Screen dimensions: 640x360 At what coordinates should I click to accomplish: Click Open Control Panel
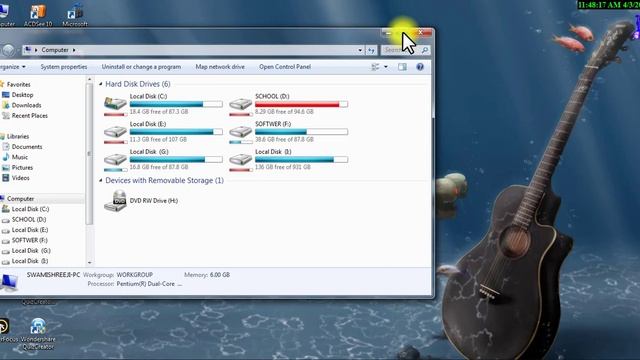[x=285, y=67]
